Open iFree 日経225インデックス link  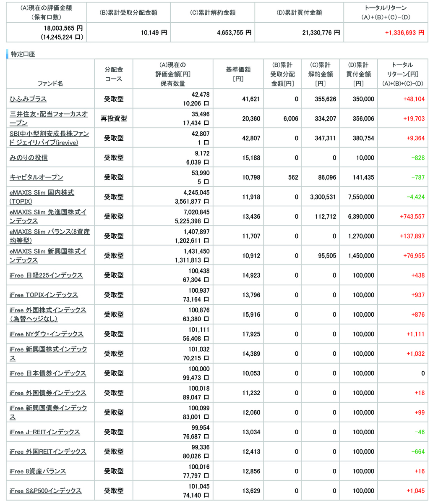click(46, 275)
